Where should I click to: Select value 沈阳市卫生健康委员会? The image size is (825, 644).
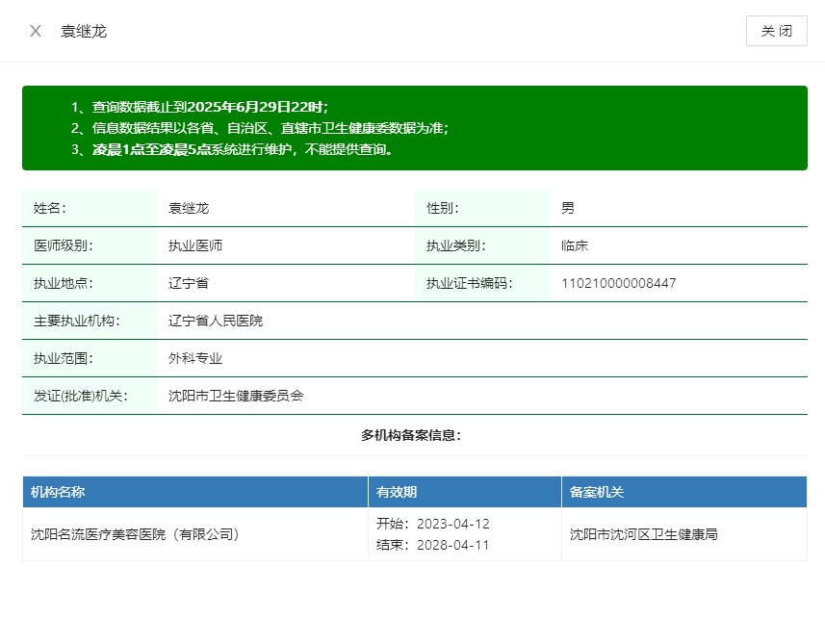tap(236, 396)
